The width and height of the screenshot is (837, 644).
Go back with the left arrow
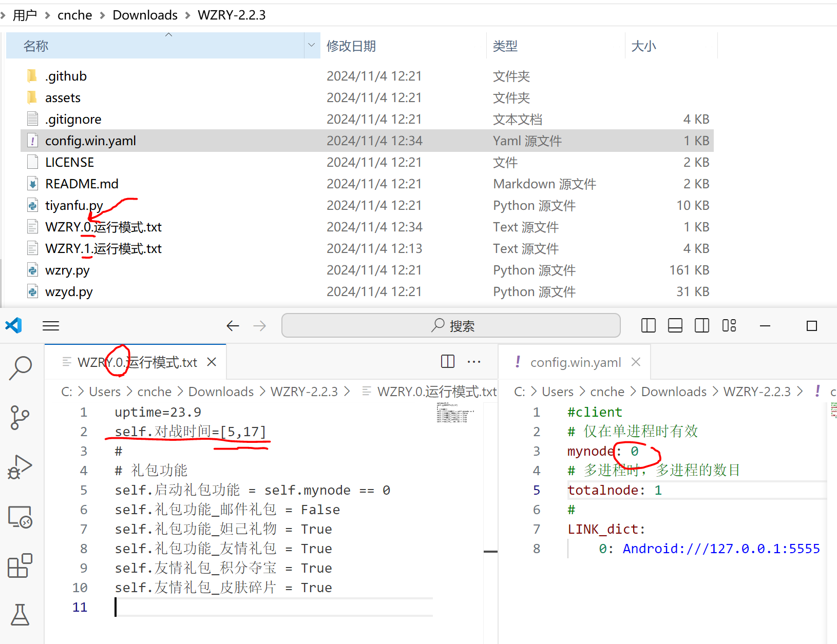[x=233, y=326]
